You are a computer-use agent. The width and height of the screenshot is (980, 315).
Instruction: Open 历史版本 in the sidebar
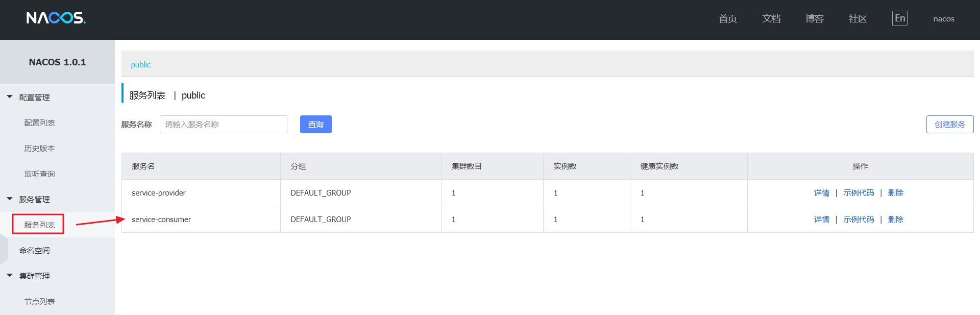point(39,149)
